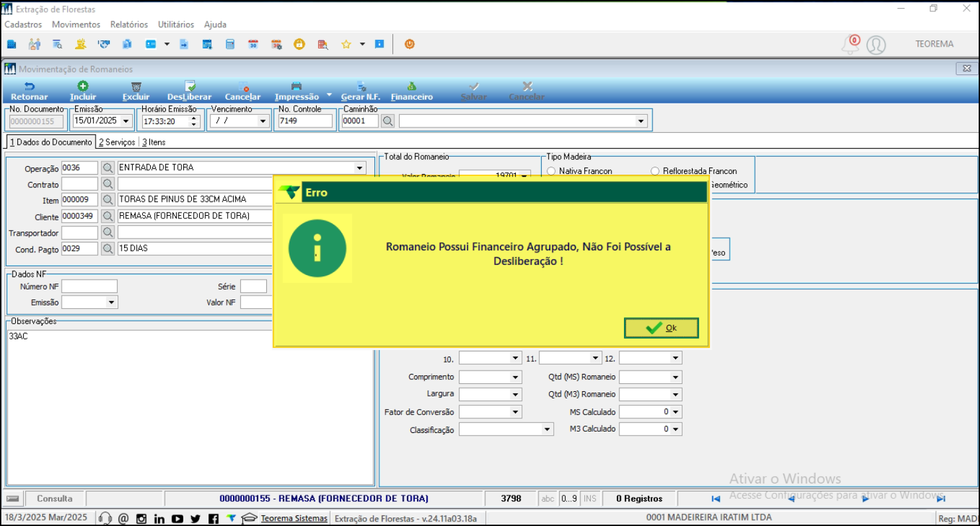Click the blue card icon in main toolbar
980x526 pixels.
coord(151,44)
